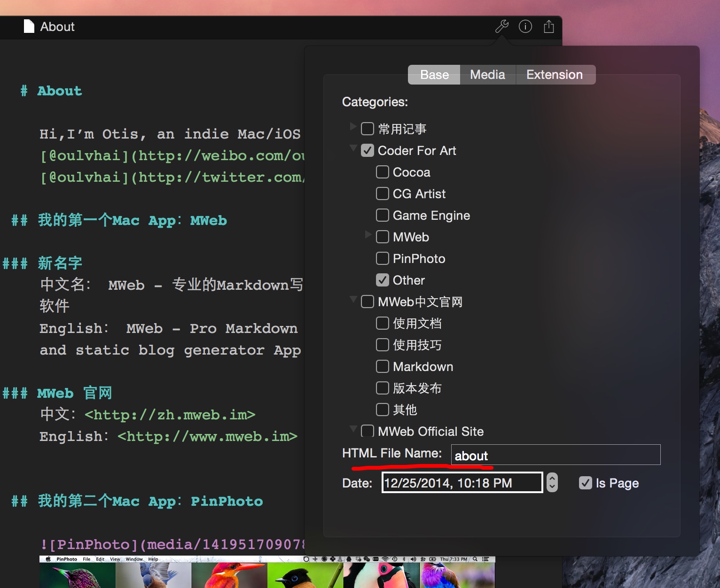
Task: Open the Extension tab
Action: point(555,75)
